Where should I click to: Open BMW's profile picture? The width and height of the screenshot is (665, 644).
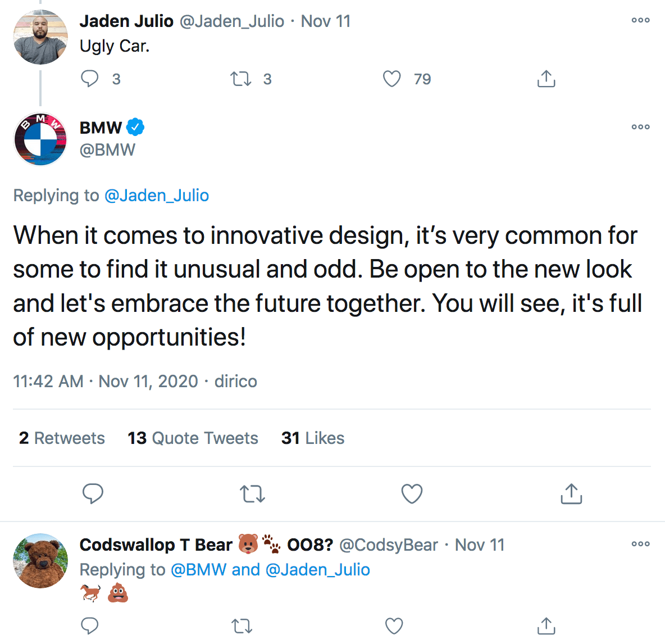pos(40,139)
